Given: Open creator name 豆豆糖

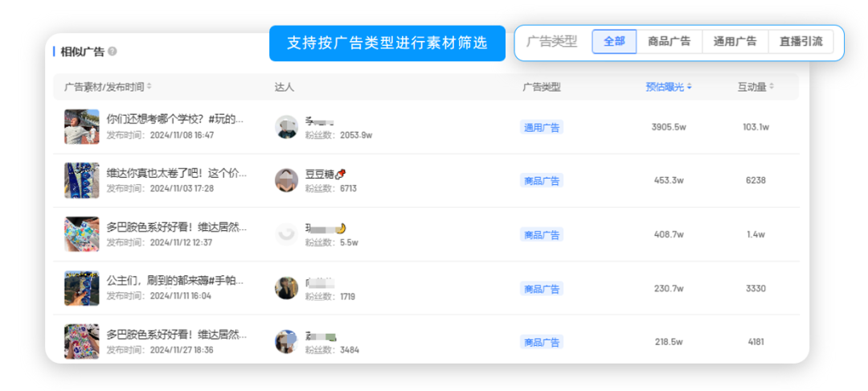Looking at the screenshot, I should (x=326, y=174).
